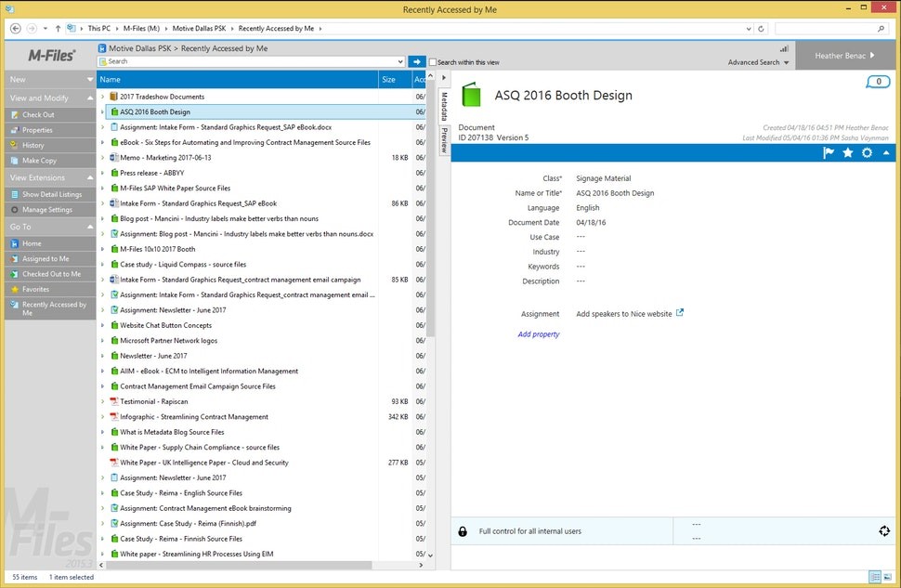Click the workflow icon at bottom right
The image size is (901, 588).
coord(883,531)
